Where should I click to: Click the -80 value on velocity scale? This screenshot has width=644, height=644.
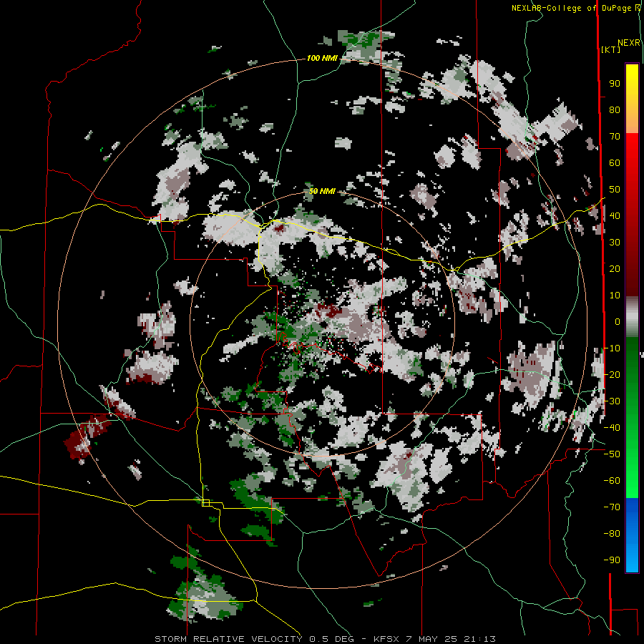click(x=612, y=534)
